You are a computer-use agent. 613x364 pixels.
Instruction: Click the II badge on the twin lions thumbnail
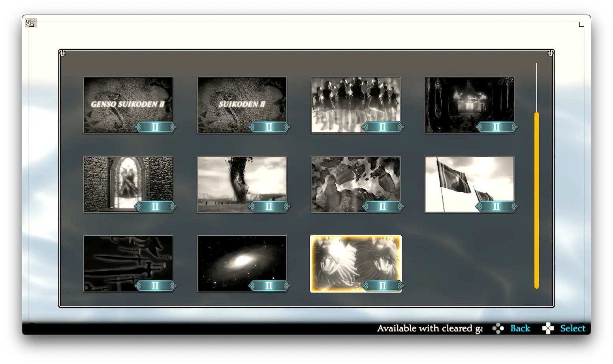point(383,285)
